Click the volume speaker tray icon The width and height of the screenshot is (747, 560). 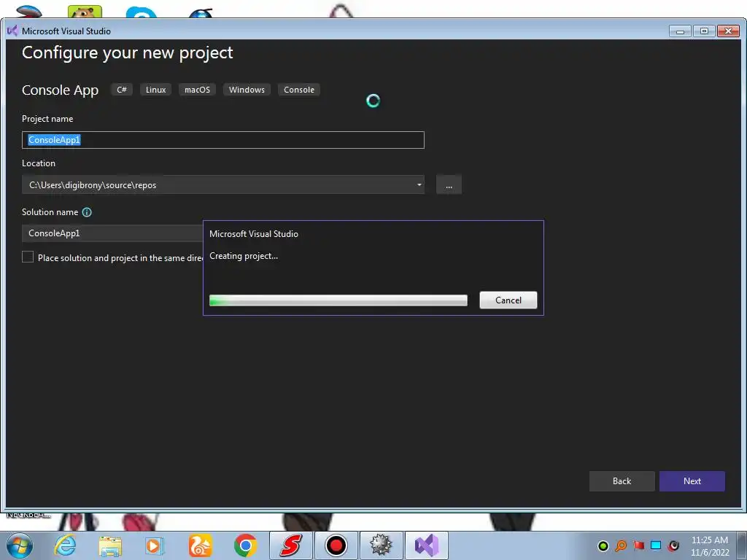(x=673, y=545)
